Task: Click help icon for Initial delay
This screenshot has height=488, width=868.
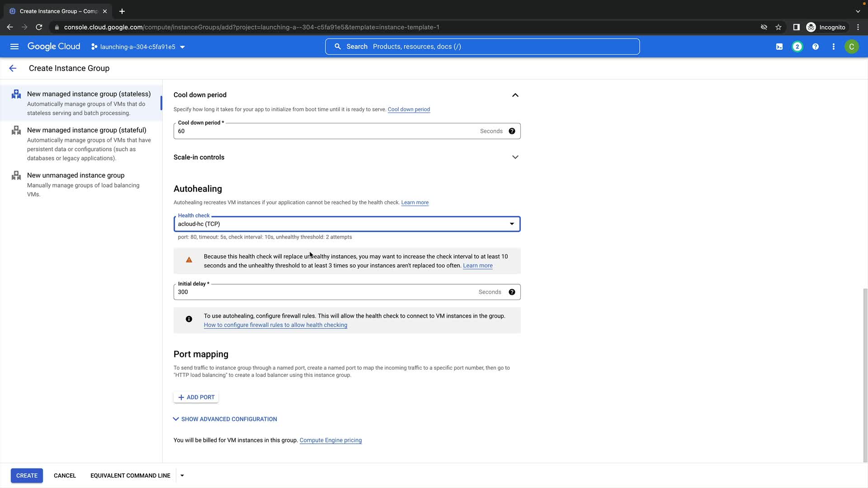Action: point(512,292)
